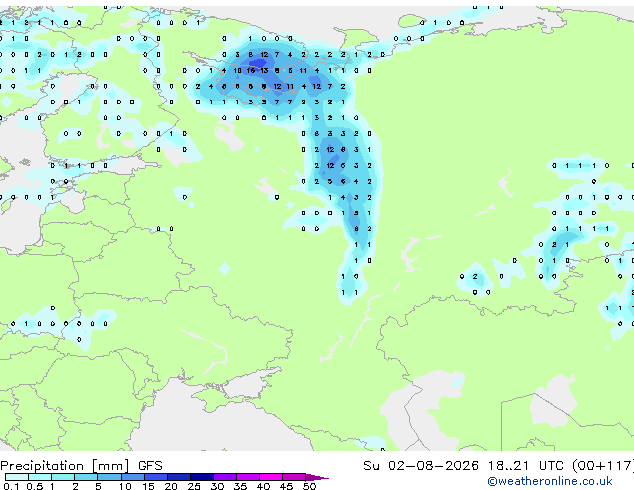634x490 pixels.
Task: Open the ©weatheronline.co.uk credit text
Action: pos(550,481)
